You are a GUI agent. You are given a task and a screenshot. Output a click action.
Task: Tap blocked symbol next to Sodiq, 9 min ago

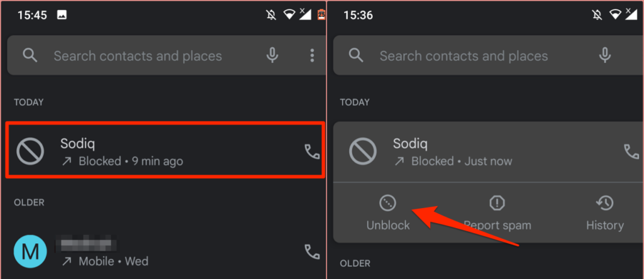click(x=30, y=151)
